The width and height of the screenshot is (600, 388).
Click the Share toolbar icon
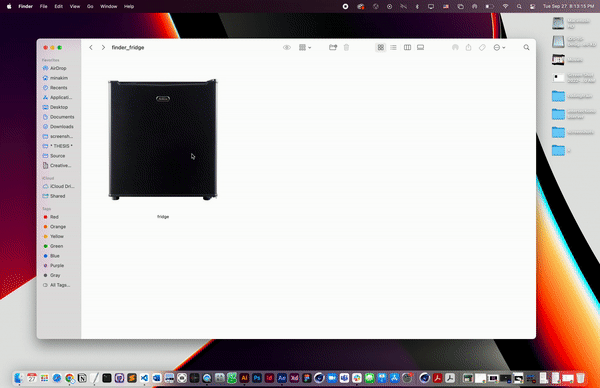[468, 47]
